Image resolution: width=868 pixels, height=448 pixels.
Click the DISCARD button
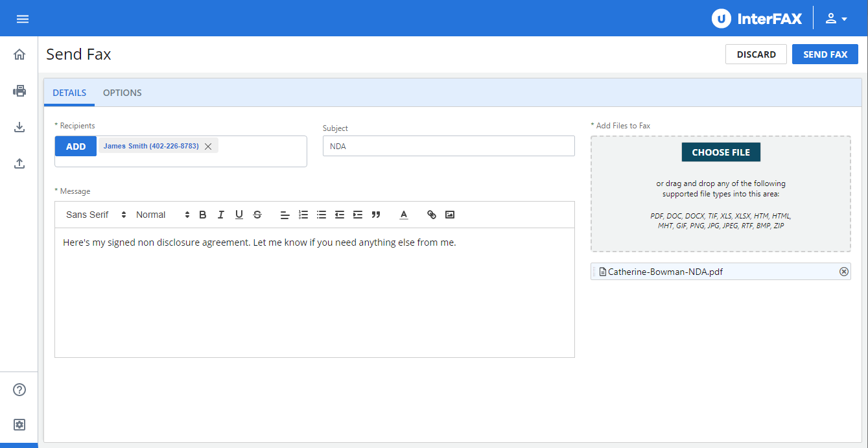click(x=756, y=54)
